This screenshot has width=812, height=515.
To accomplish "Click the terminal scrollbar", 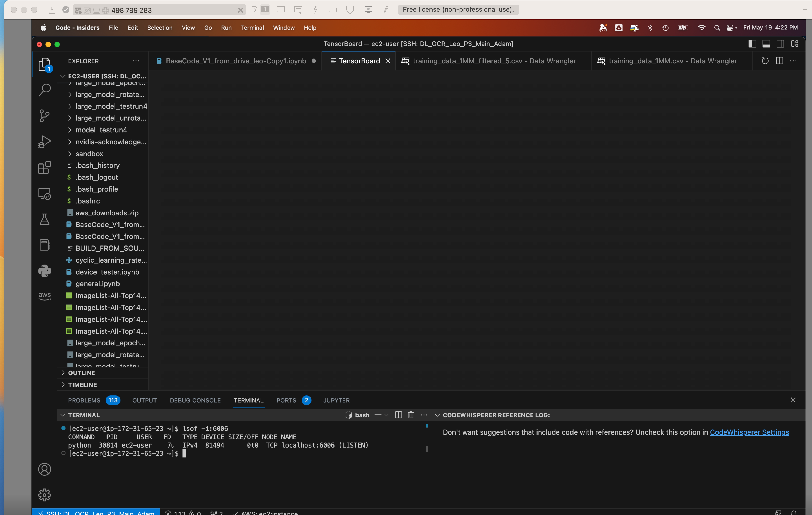I will tap(427, 449).
